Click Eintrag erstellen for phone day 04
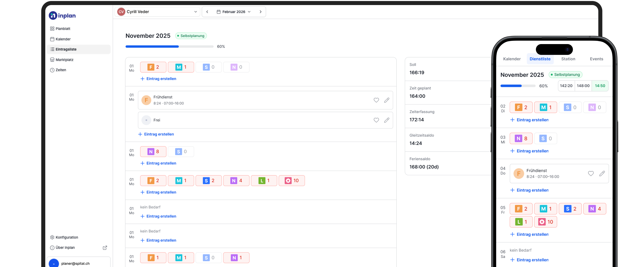This screenshot has height=267, width=644. 530,190
